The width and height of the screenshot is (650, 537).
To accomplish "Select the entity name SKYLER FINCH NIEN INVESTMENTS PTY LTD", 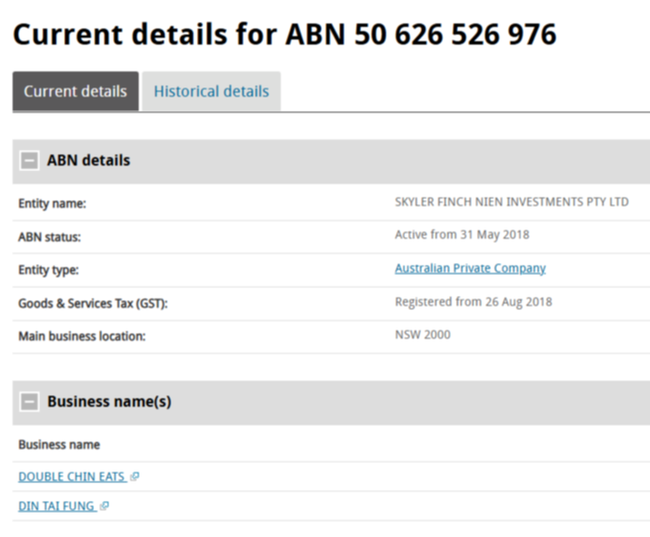I will click(512, 202).
